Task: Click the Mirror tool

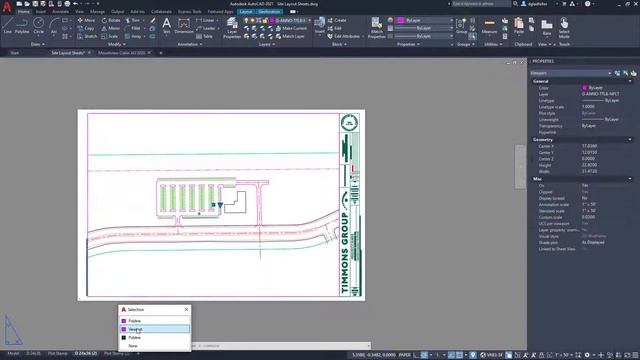Action: click(111, 28)
